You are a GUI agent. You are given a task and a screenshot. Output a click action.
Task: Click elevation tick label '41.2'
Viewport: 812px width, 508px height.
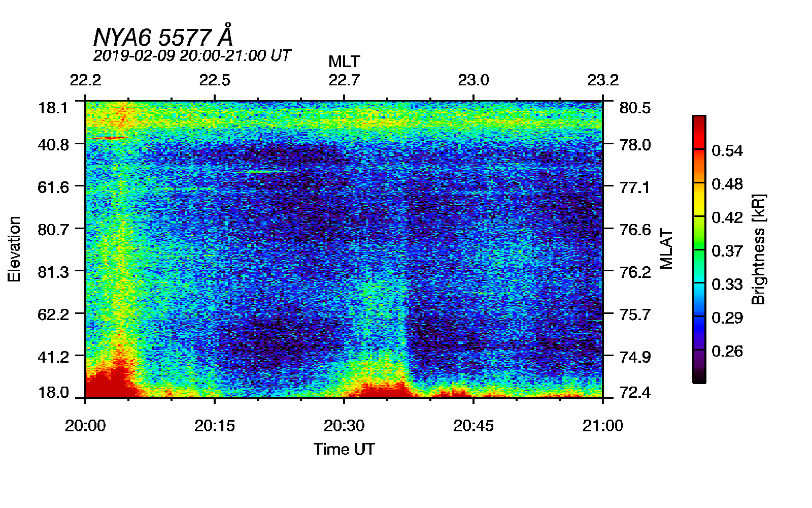click(53, 357)
